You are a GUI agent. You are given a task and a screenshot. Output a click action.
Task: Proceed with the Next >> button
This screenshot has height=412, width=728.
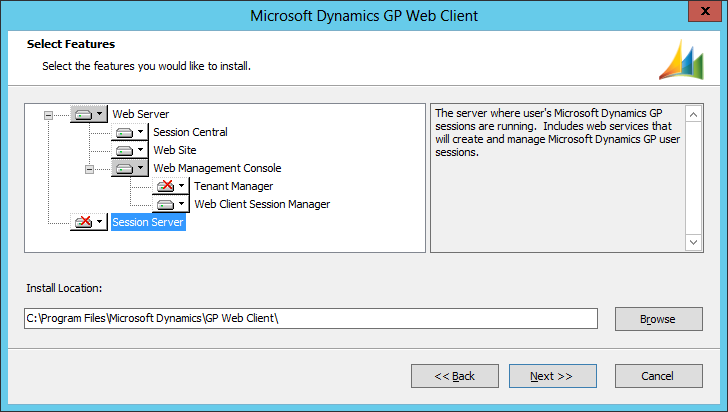(x=552, y=376)
